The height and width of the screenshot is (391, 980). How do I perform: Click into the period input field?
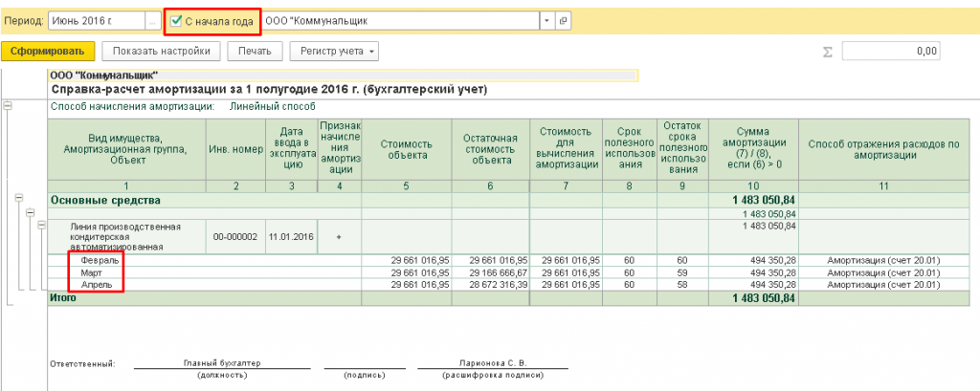click(97, 21)
